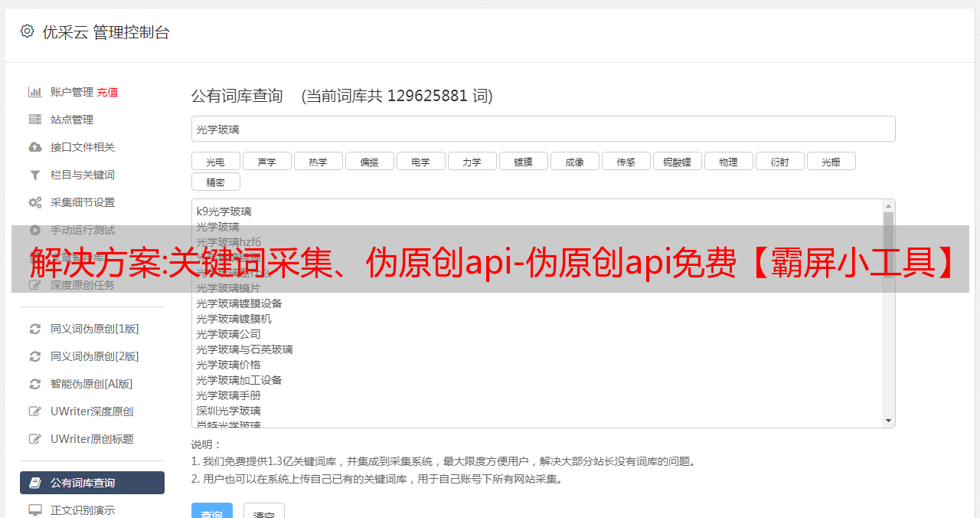980x518 pixels.
Task: Click the 同义词伪原创[1版] refresh icon
Action: pyautogui.click(x=35, y=329)
